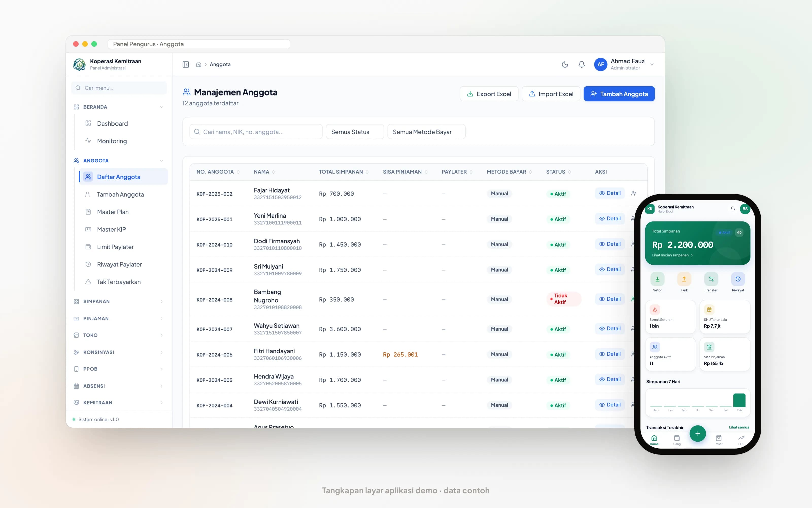The width and height of the screenshot is (812, 508).
Task: Sort table by TOTAL SIMPANAN column
Action: pos(344,172)
